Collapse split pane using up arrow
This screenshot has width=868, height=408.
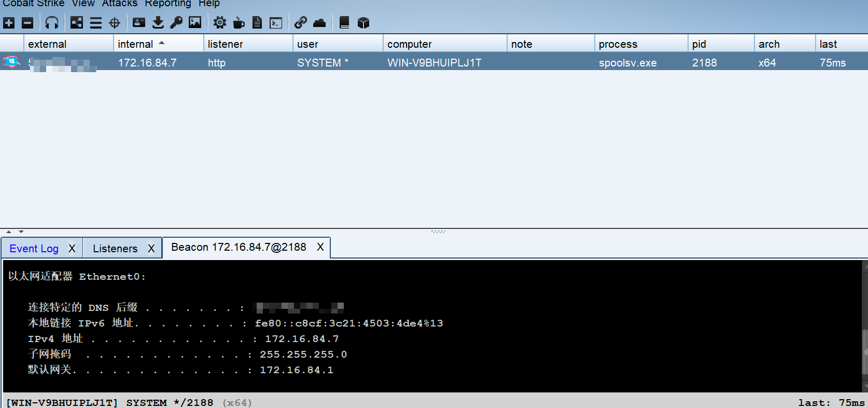(x=9, y=232)
